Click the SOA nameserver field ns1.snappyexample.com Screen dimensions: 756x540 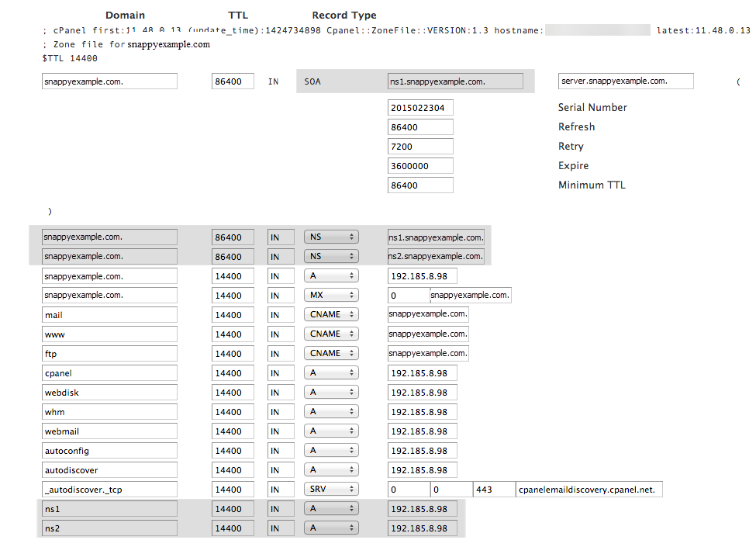click(x=454, y=81)
